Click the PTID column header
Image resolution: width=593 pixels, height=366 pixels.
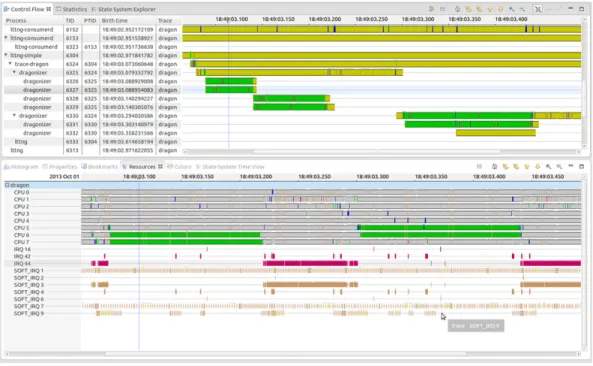[90, 20]
